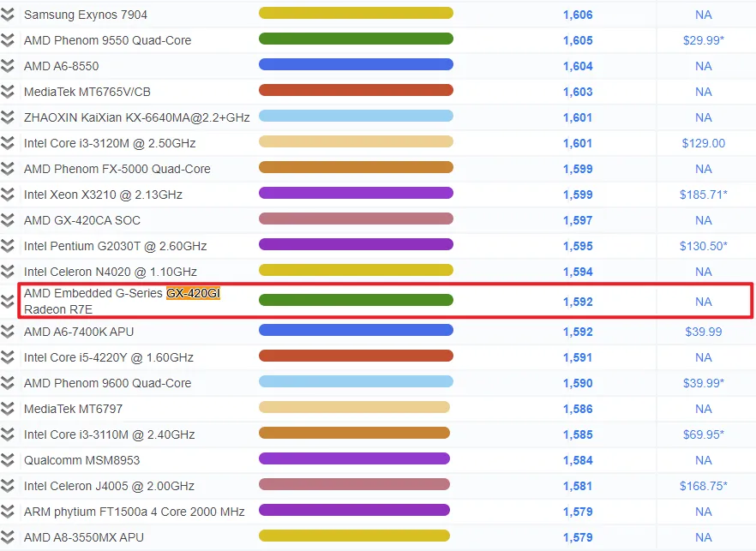Click chevron icon beside Intel Xeon X3210
This screenshot has height=551, width=756.
point(9,195)
